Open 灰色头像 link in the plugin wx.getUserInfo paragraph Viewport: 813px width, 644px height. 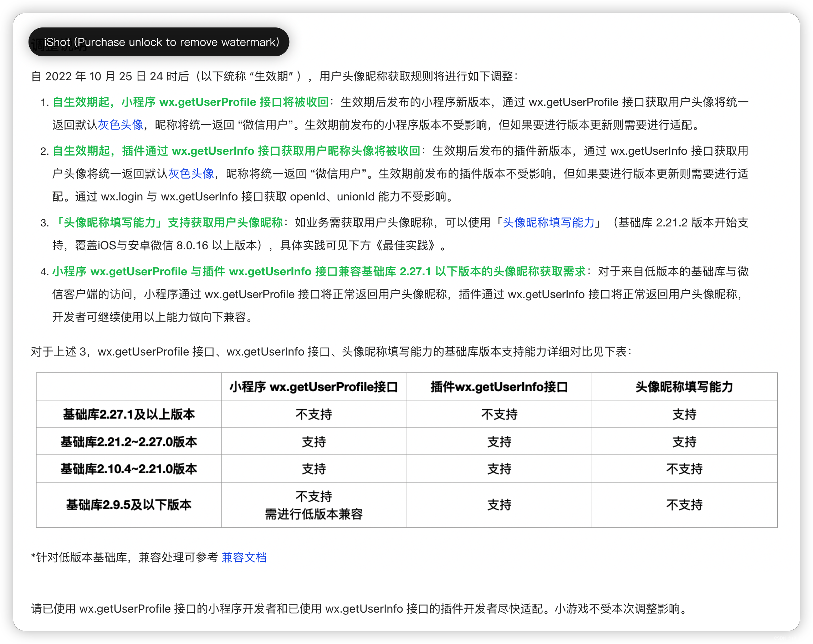tap(191, 174)
